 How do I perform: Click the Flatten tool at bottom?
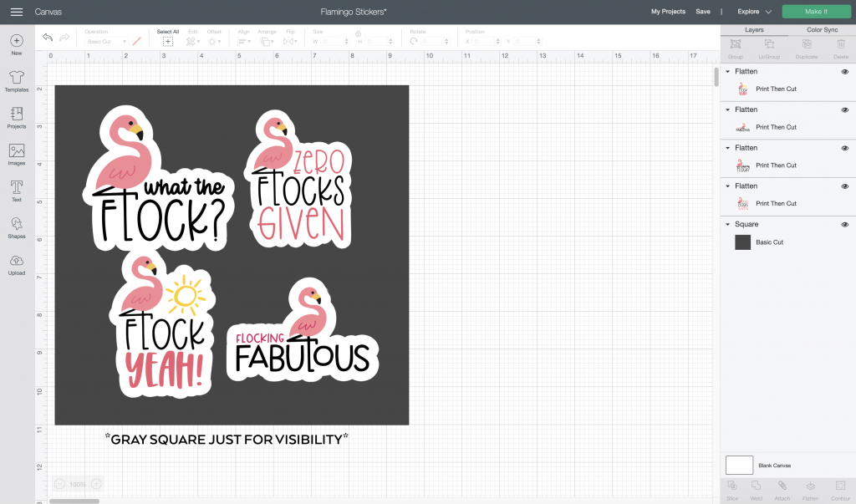pyautogui.click(x=810, y=491)
